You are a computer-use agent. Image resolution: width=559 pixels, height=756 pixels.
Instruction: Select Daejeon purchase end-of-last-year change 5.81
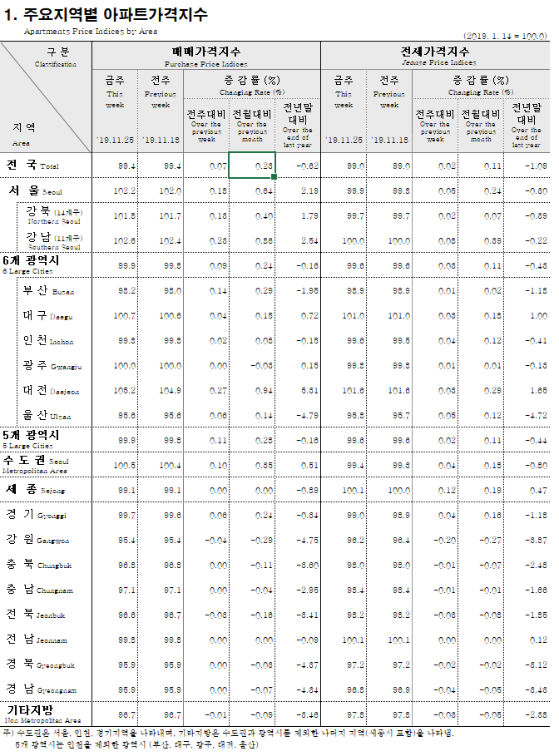click(309, 391)
